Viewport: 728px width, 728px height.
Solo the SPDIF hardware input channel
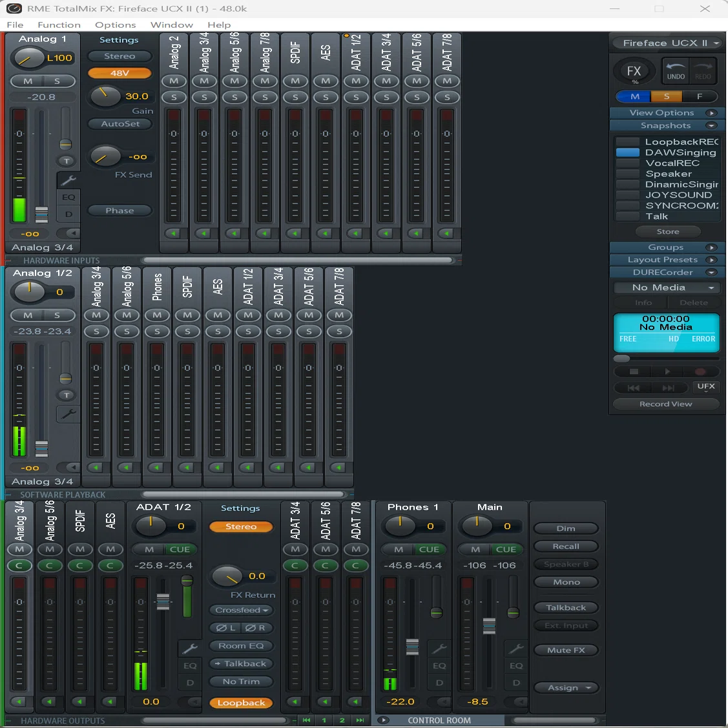(295, 98)
